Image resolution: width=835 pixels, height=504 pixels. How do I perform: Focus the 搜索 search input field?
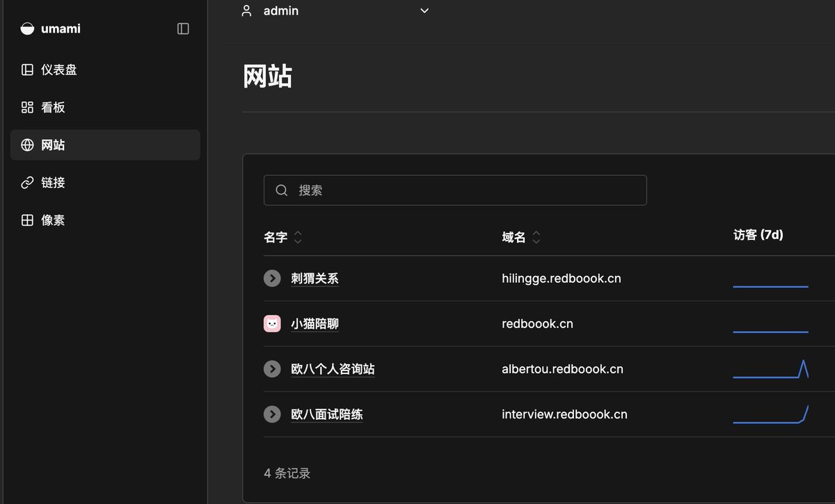455,190
